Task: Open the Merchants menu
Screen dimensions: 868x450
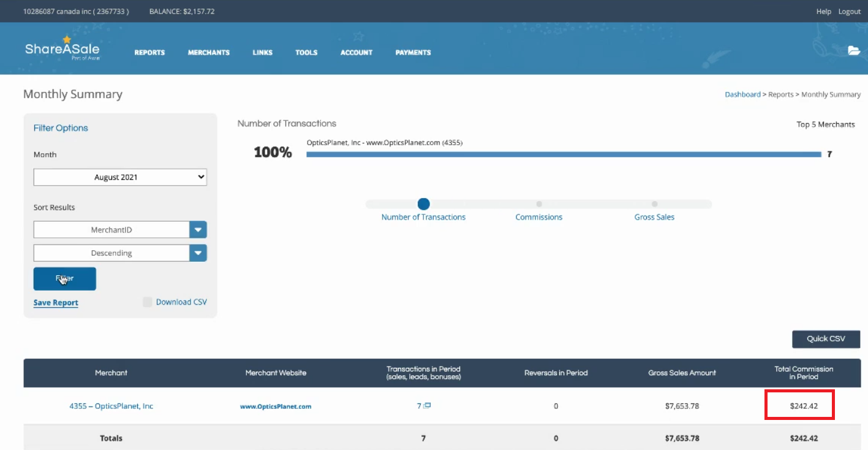Action: pos(209,53)
